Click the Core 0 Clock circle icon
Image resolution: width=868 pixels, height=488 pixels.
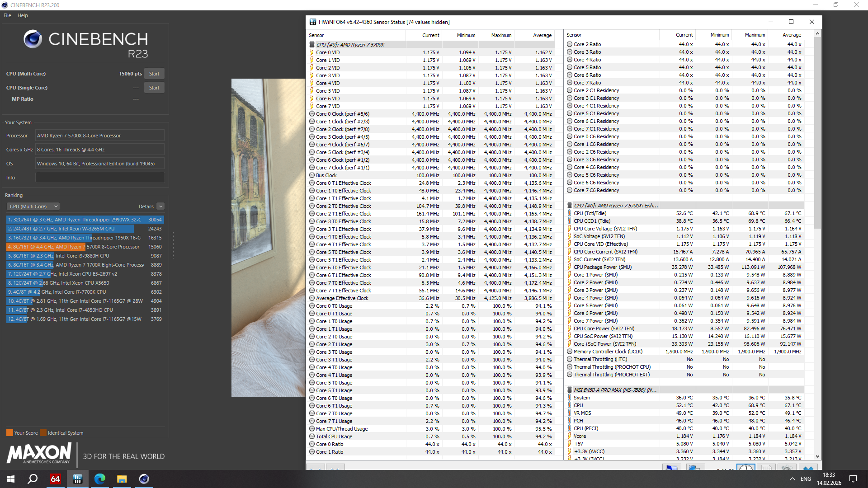click(x=312, y=114)
